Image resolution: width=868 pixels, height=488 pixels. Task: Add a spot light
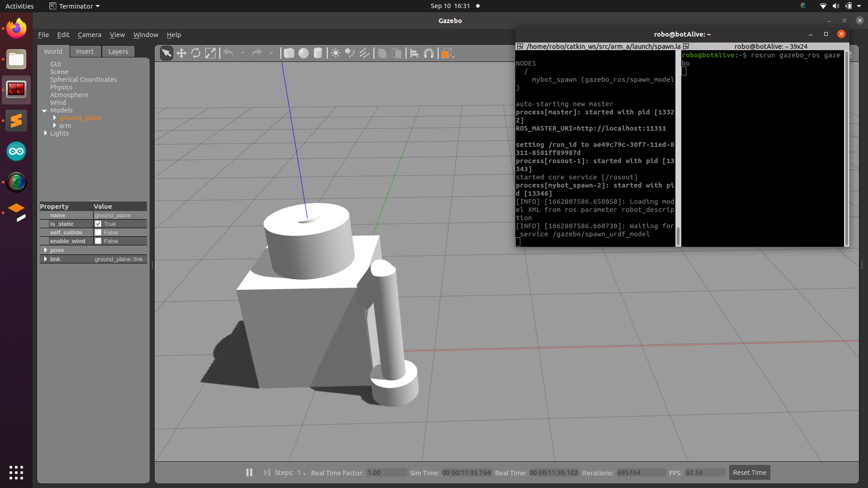[x=350, y=53]
